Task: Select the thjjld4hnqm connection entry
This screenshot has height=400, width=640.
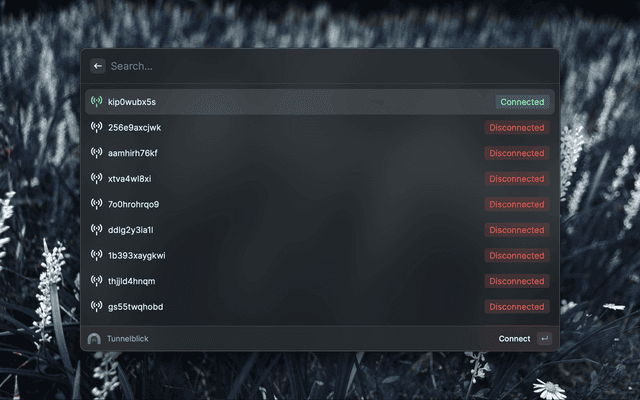Action: coord(320,281)
